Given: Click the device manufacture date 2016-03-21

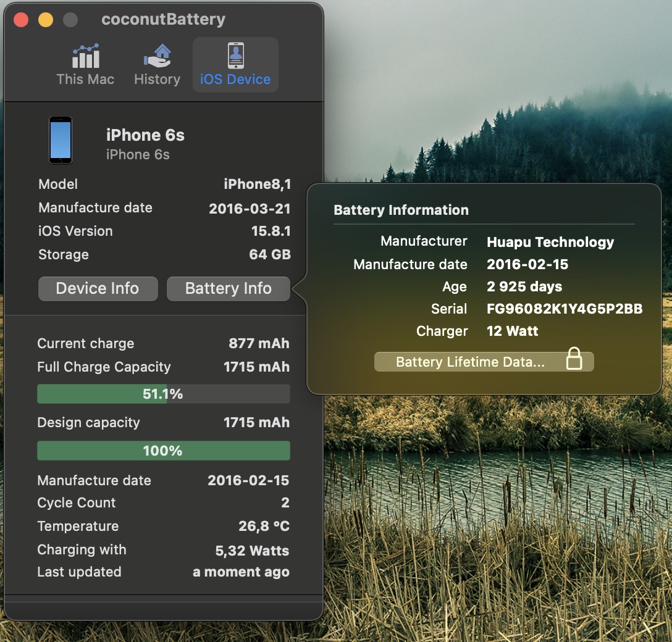Looking at the screenshot, I should point(250,208).
